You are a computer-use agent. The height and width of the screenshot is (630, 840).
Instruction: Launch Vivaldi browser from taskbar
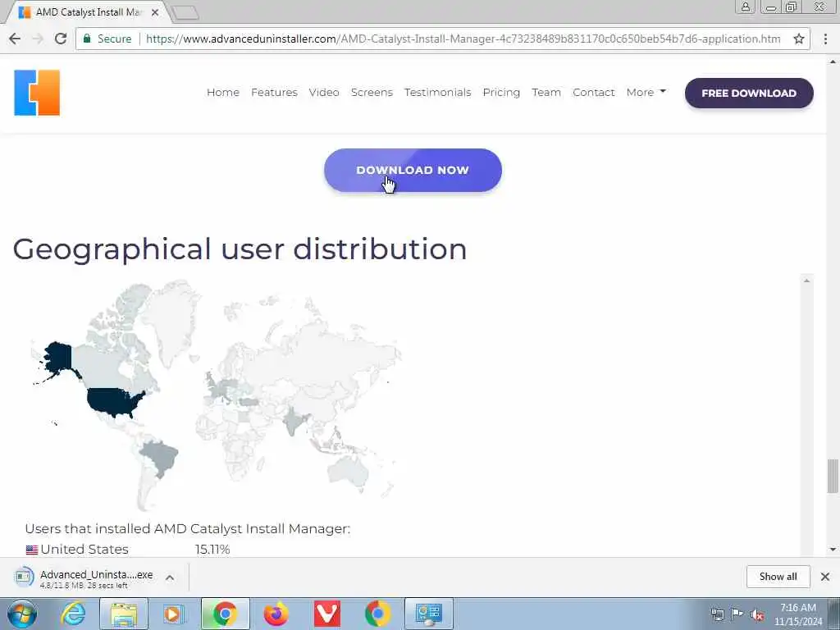tap(326, 614)
